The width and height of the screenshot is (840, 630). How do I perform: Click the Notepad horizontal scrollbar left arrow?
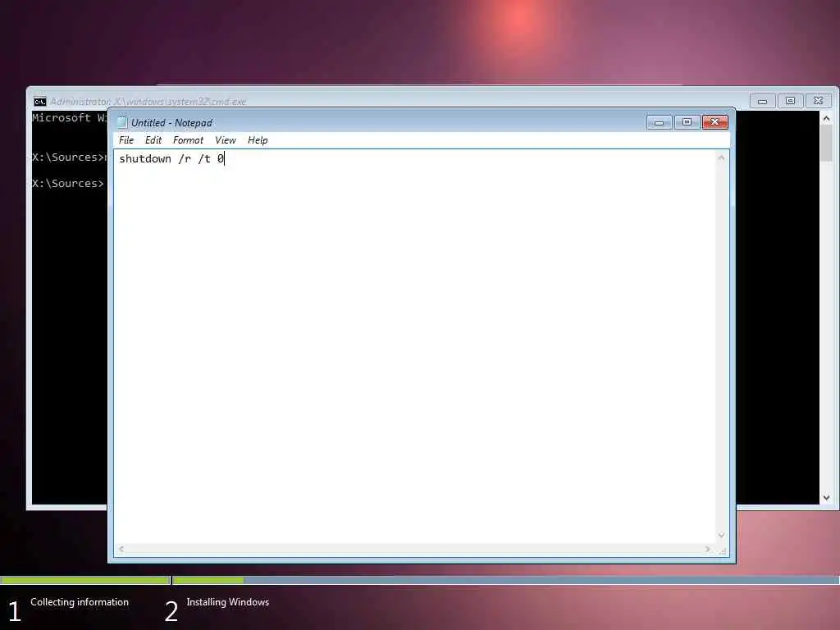click(121, 549)
